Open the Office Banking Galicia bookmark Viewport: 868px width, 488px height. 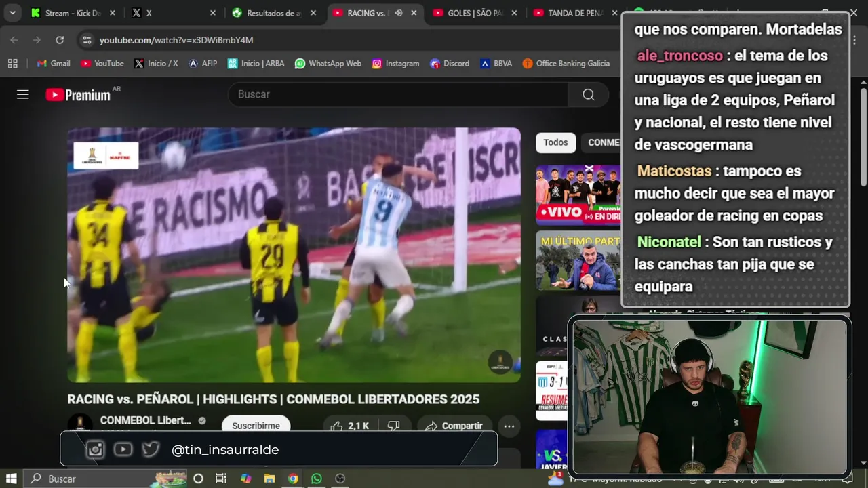click(566, 63)
